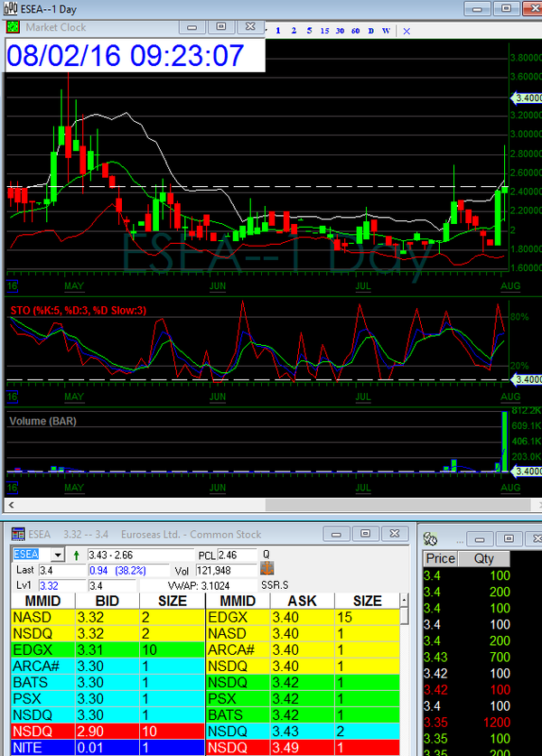
Task: Switch to weekly W chart timeframe
Action: 386,30
